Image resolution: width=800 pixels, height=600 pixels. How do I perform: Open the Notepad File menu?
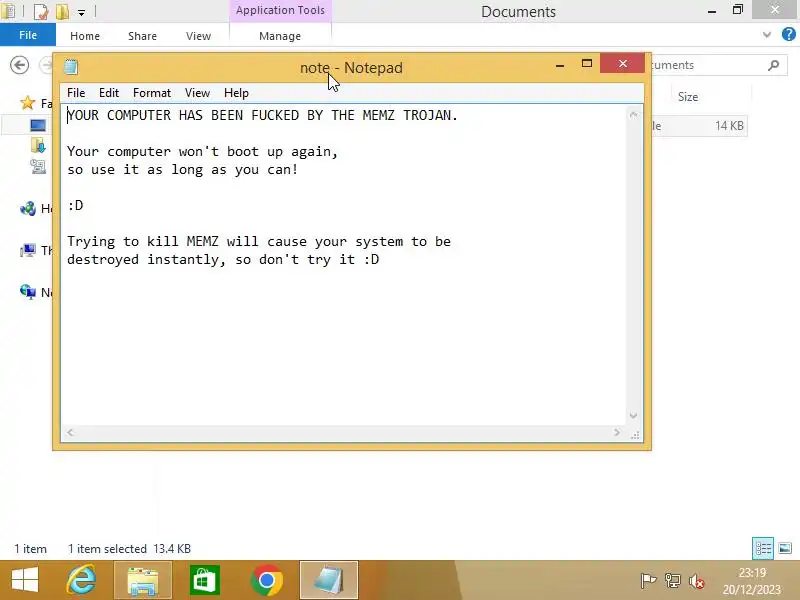(76, 93)
